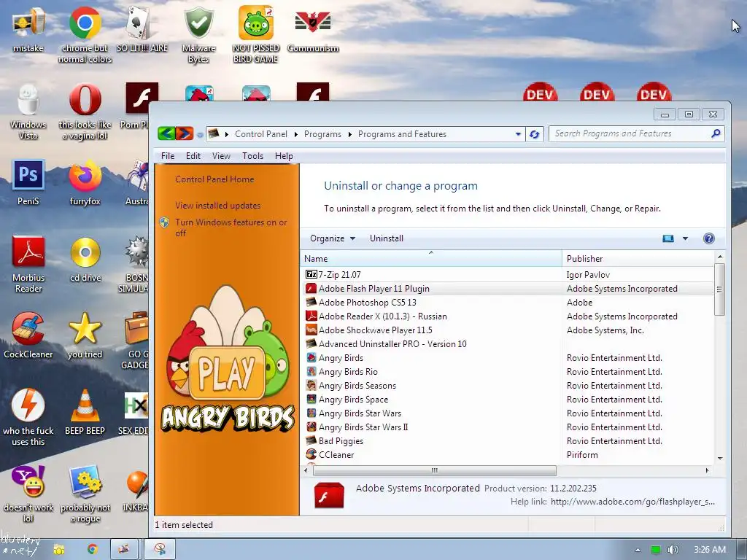Open the View menu
747x560 pixels.
click(x=221, y=156)
